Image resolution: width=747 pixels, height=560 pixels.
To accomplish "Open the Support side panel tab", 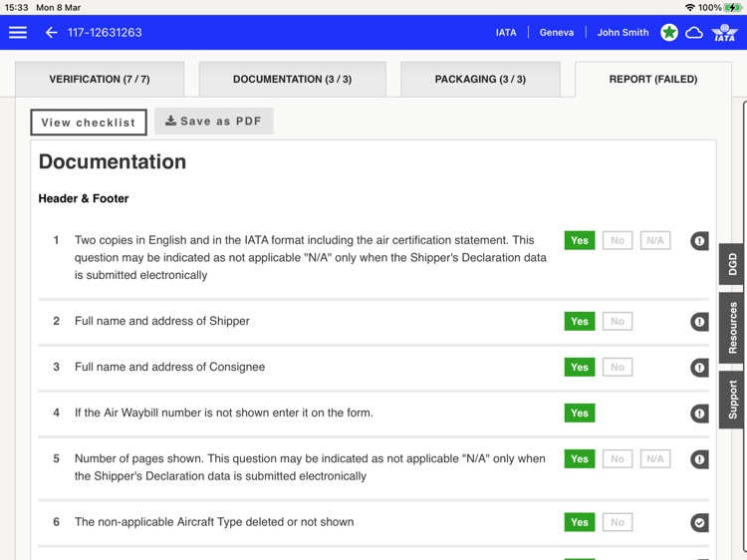I will click(732, 400).
